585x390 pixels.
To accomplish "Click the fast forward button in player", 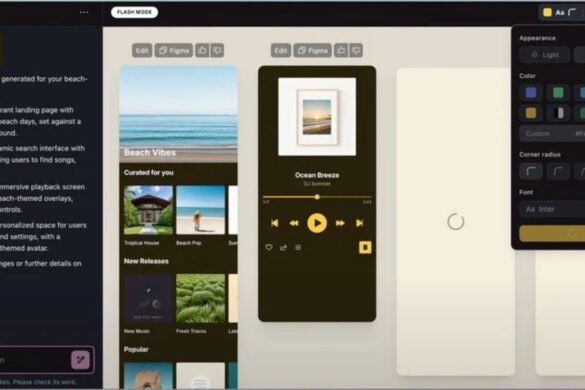I will point(340,223).
